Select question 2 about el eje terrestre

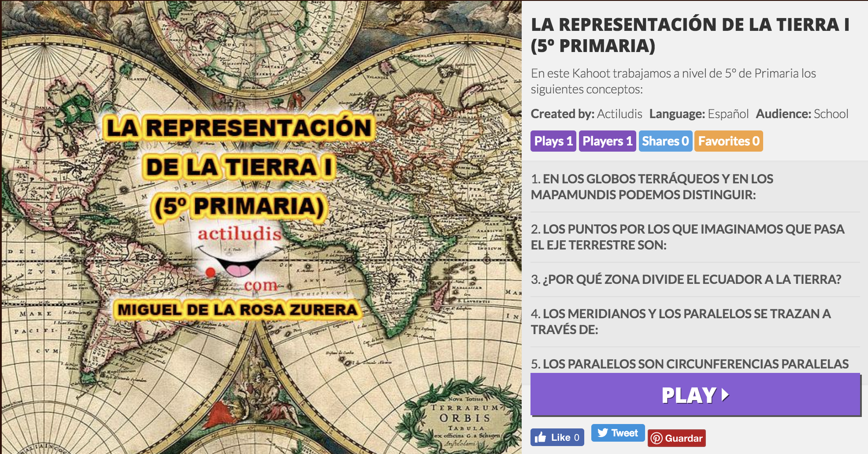click(687, 237)
